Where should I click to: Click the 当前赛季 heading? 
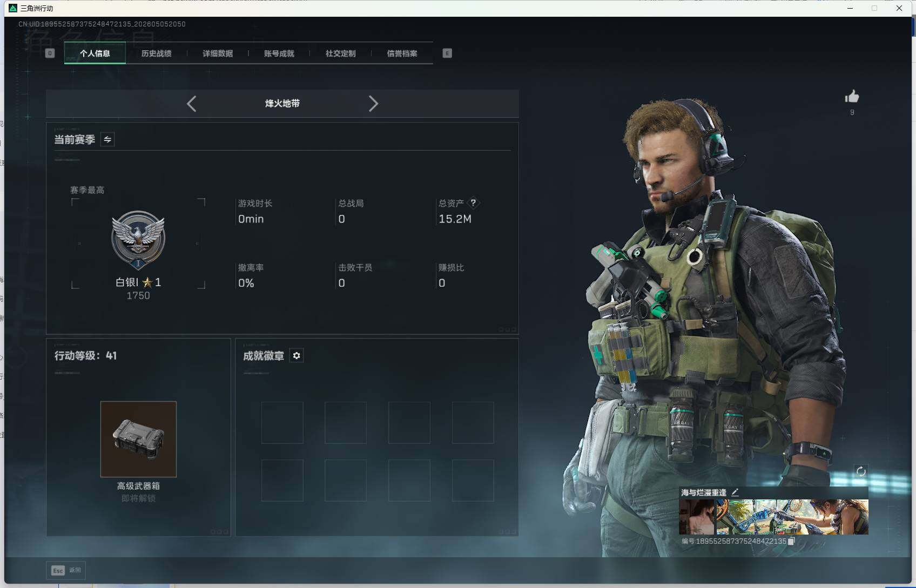coord(75,139)
